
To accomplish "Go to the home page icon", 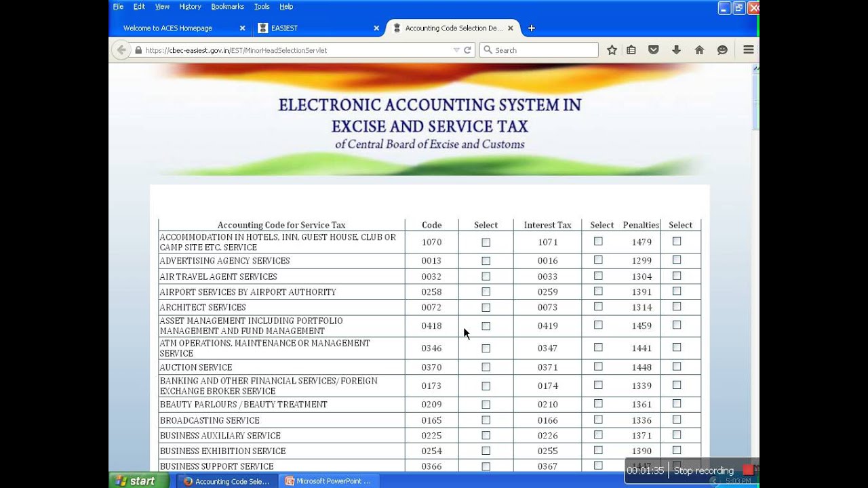I will (x=699, y=50).
